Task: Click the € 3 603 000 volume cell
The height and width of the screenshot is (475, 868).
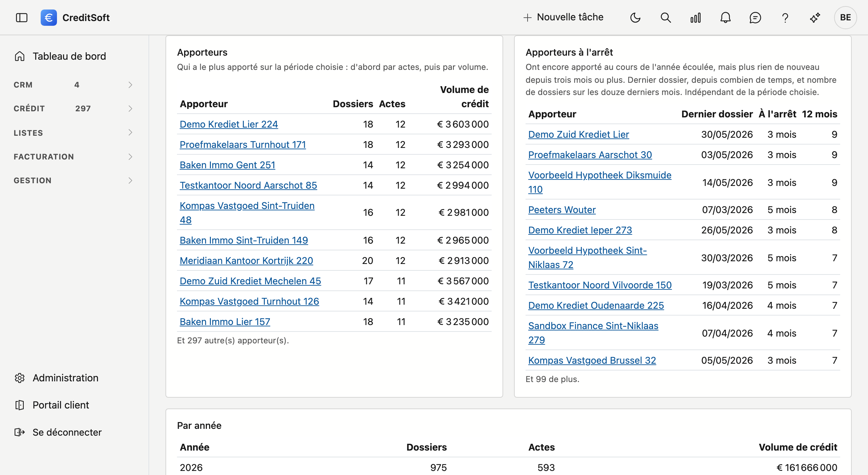Action: click(463, 124)
